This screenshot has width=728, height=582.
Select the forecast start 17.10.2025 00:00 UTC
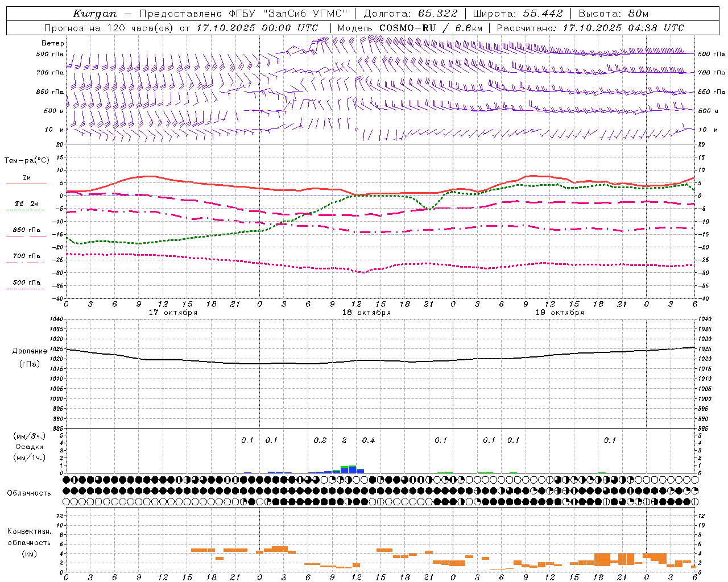coord(257,28)
